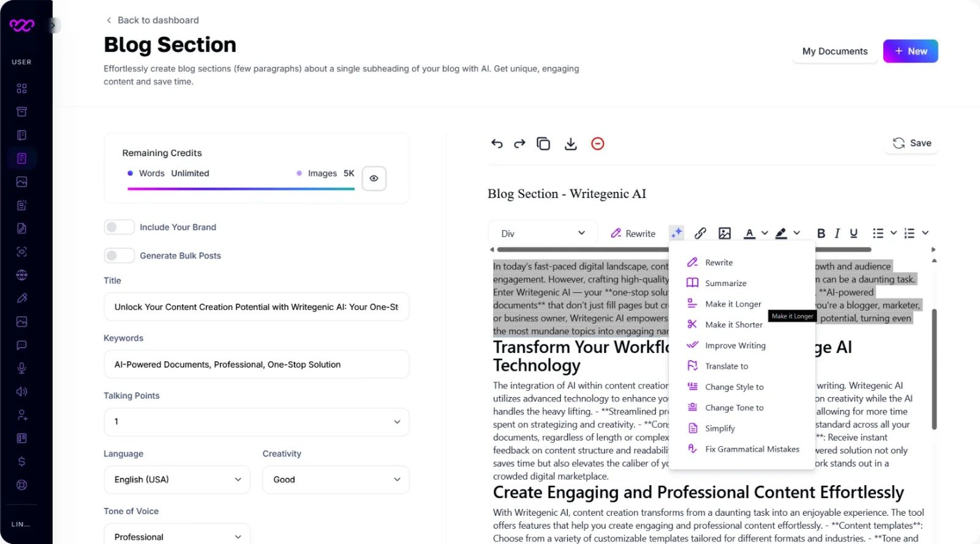Image resolution: width=980 pixels, height=544 pixels.
Task: Enable Generate Bulk Posts toggle
Action: (119, 255)
